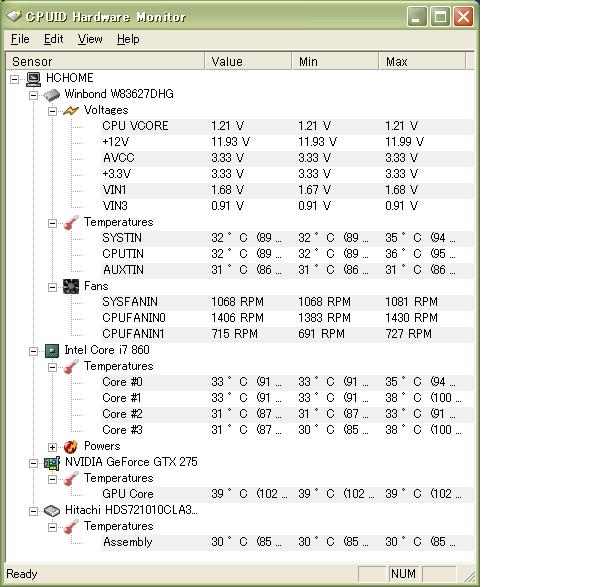Viewport: 600px width, 587px height.
Task: Open the Help menu
Action: click(128, 39)
